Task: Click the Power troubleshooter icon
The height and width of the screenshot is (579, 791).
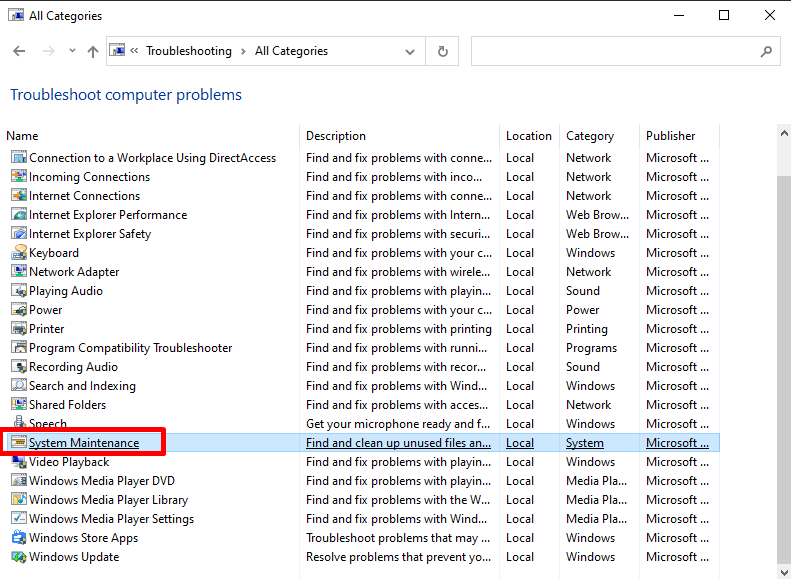Action: (x=19, y=310)
